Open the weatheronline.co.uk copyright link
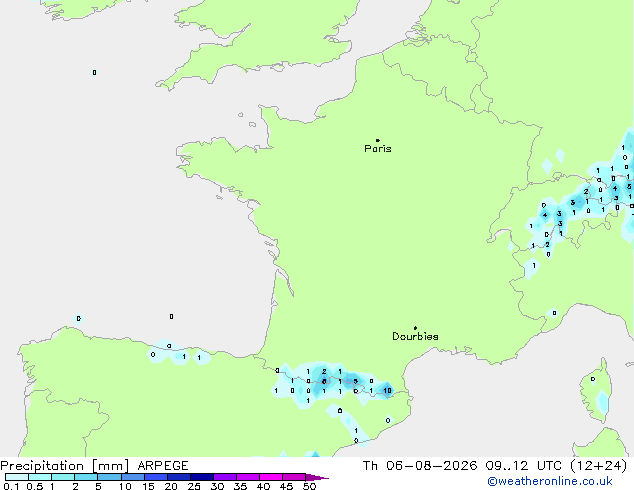This screenshot has height=490, width=634. point(550,481)
